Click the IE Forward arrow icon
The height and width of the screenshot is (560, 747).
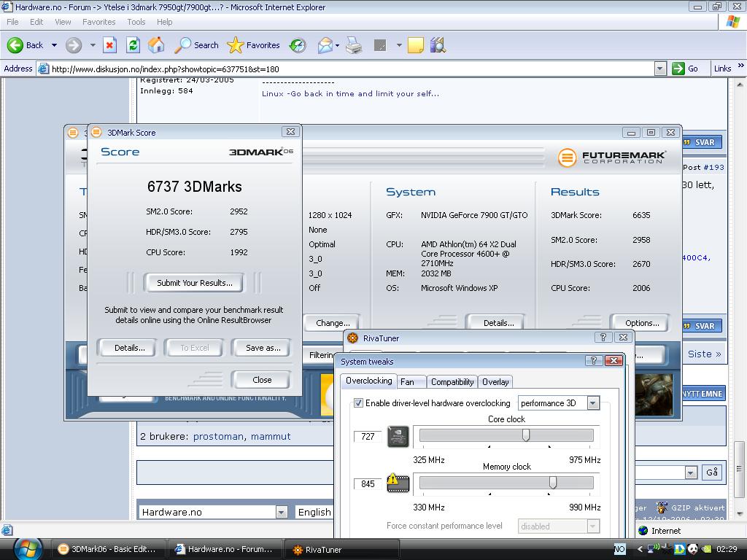click(74, 45)
